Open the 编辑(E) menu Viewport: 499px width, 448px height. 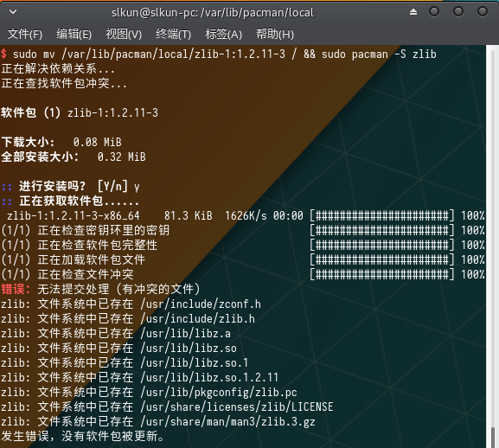pyautogui.click(x=74, y=34)
